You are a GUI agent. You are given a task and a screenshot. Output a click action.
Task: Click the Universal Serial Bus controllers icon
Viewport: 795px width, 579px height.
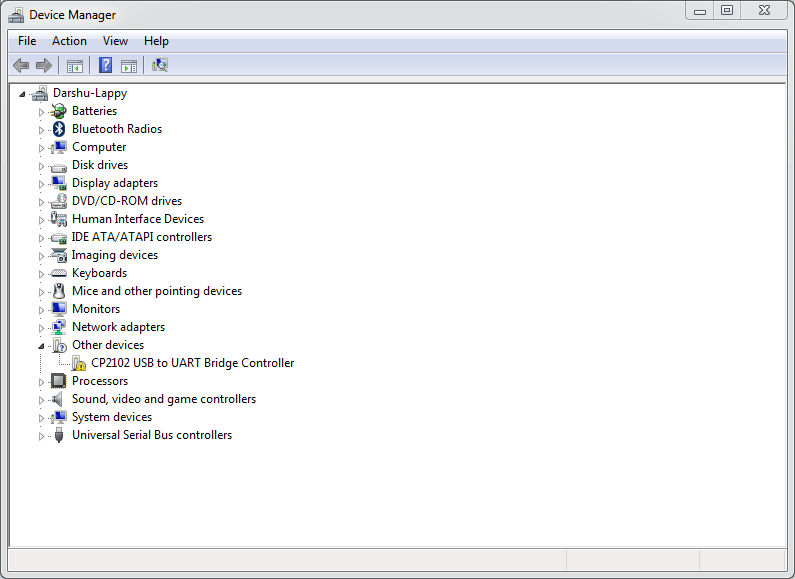click(59, 435)
